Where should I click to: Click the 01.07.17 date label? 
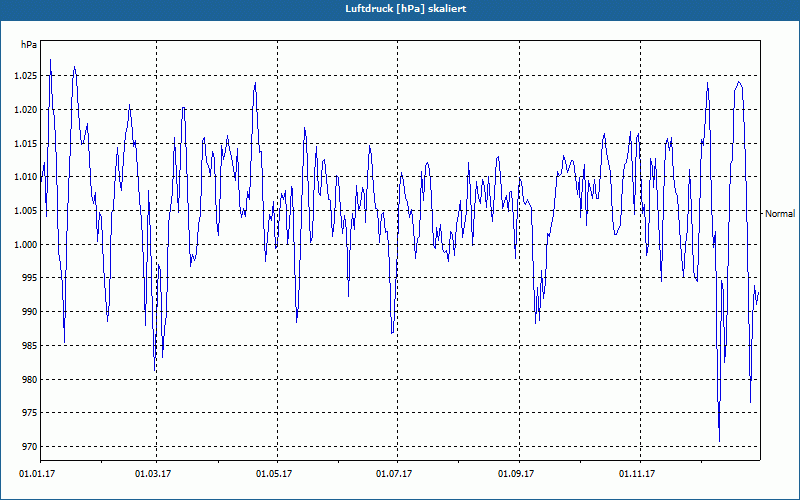click(394, 474)
